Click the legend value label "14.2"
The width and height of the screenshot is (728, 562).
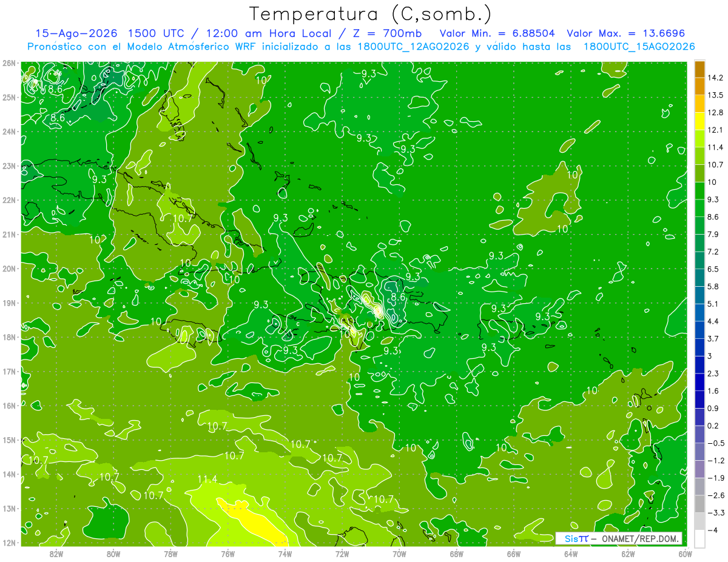coord(715,78)
